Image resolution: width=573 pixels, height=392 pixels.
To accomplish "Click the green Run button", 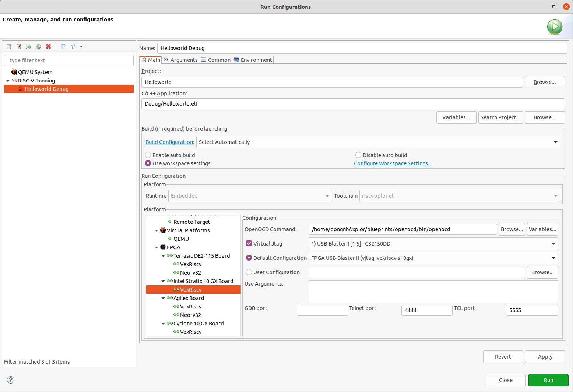I will [x=548, y=380].
